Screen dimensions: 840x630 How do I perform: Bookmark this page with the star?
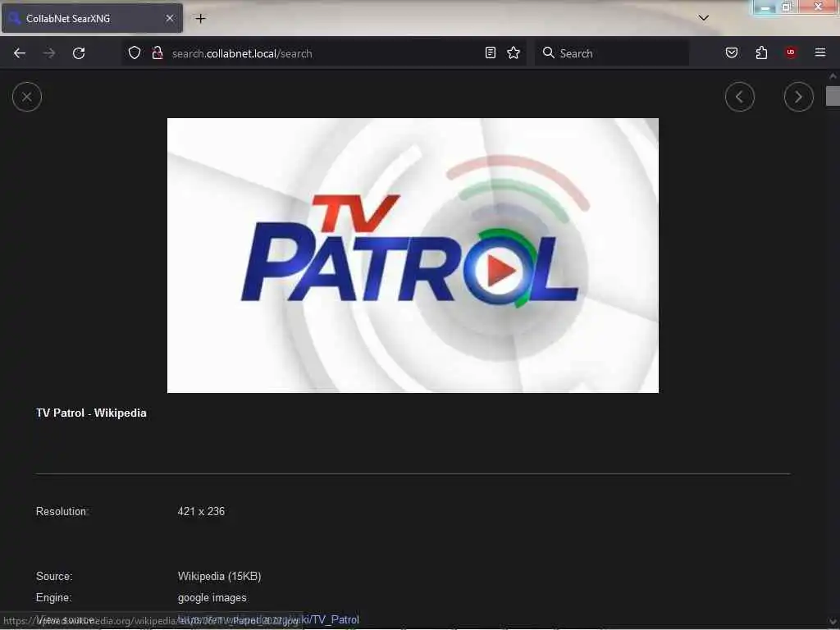click(514, 53)
